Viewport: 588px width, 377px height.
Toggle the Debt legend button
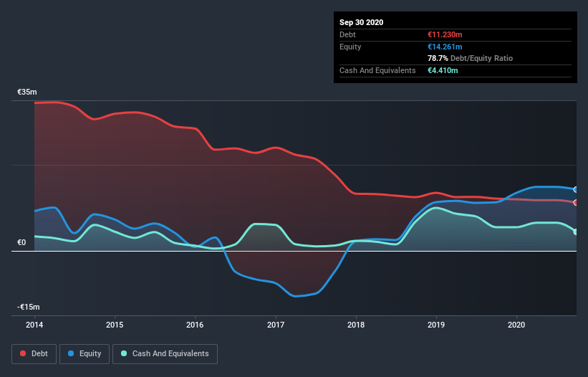click(34, 354)
